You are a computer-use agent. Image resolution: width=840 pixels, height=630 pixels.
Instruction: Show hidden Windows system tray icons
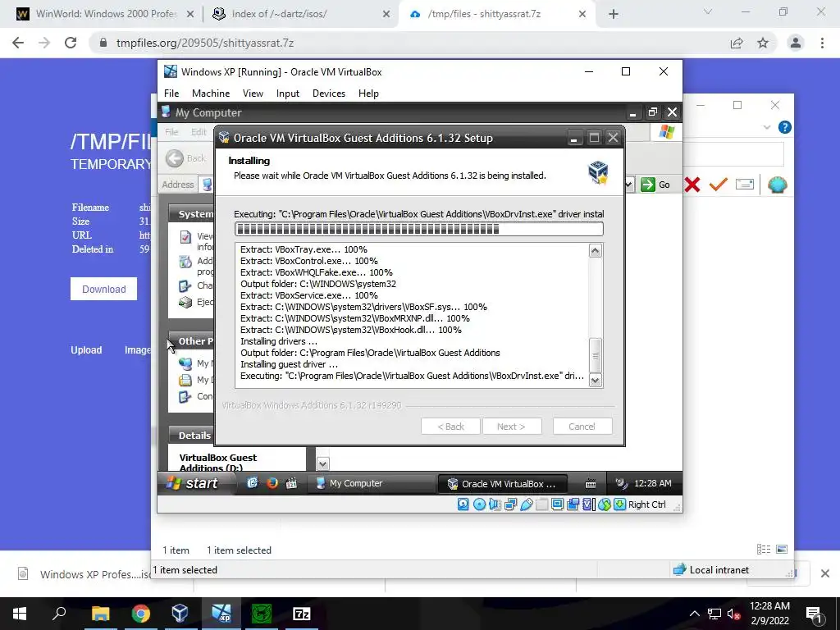coord(694,614)
